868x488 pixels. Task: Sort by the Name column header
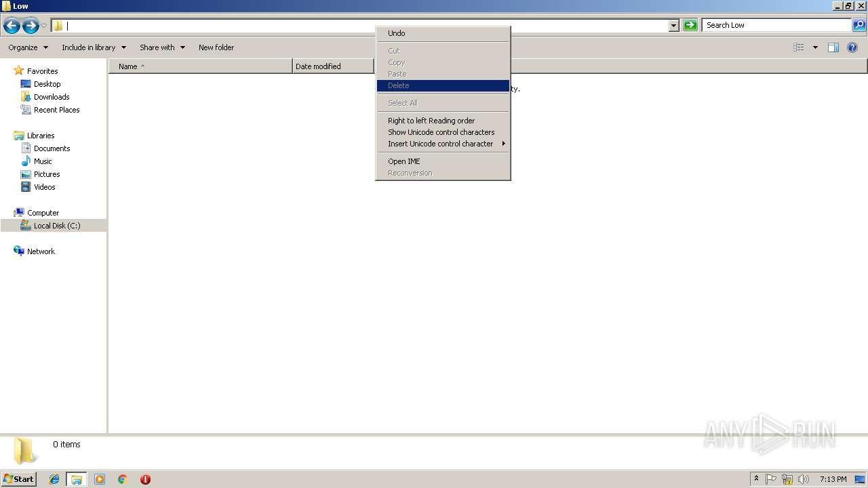point(201,66)
